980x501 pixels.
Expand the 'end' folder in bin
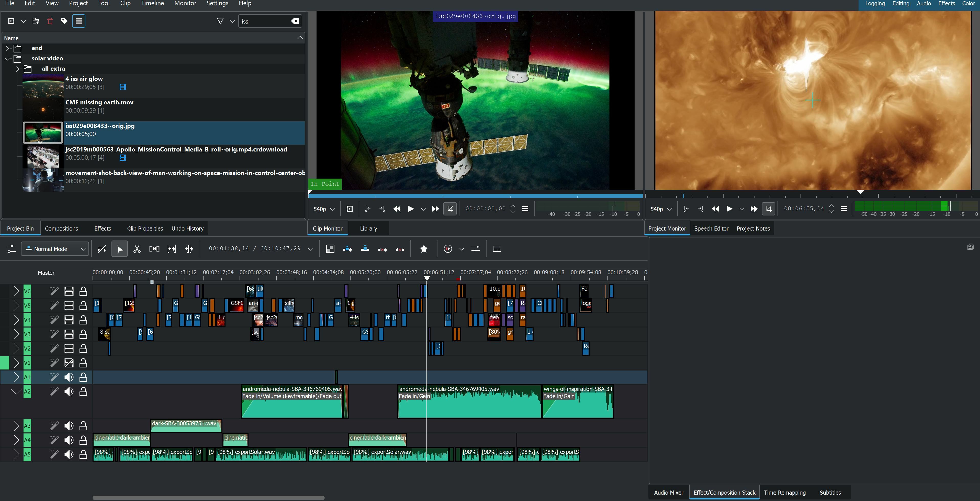click(7, 48)
